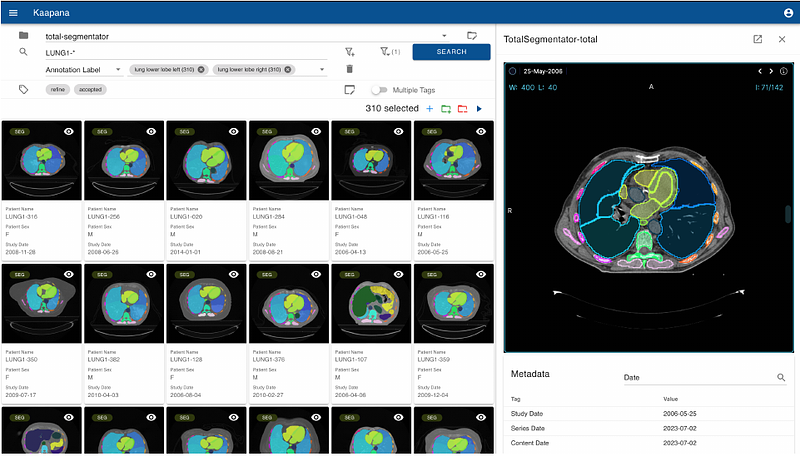The width and height of the screenshot is (800, 456).
Task: Click the blue plus create dataset icon
Action: point(430,109)
